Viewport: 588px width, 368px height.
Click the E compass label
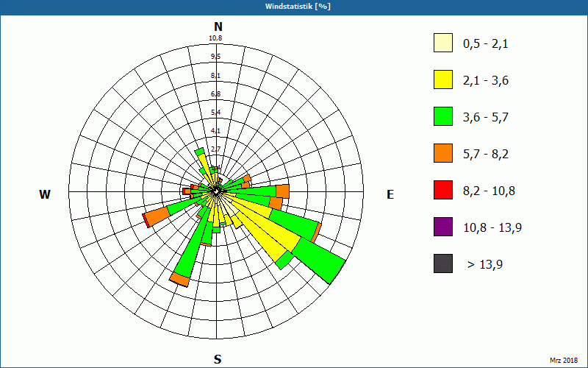click(x=390, y=194)
